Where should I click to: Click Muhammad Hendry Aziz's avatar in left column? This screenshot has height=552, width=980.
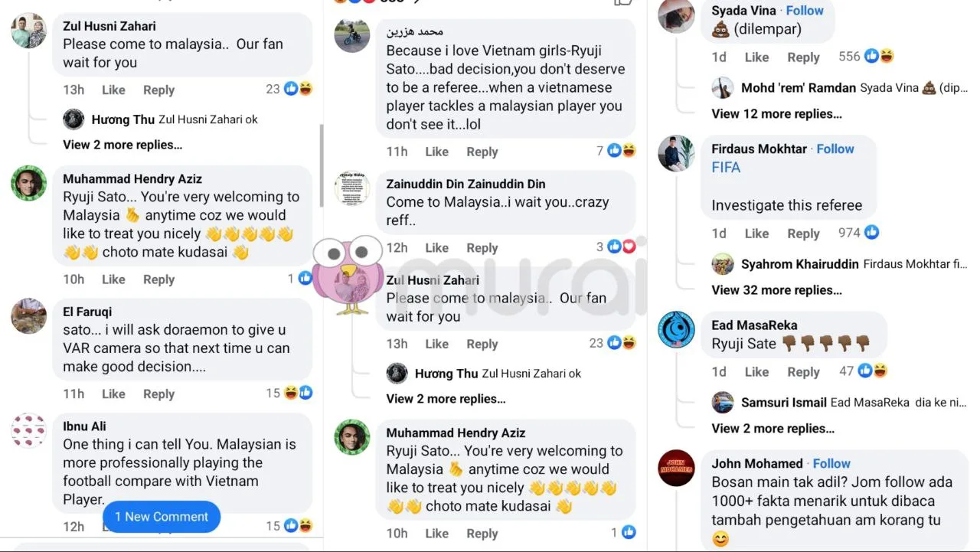click(29, 183)
